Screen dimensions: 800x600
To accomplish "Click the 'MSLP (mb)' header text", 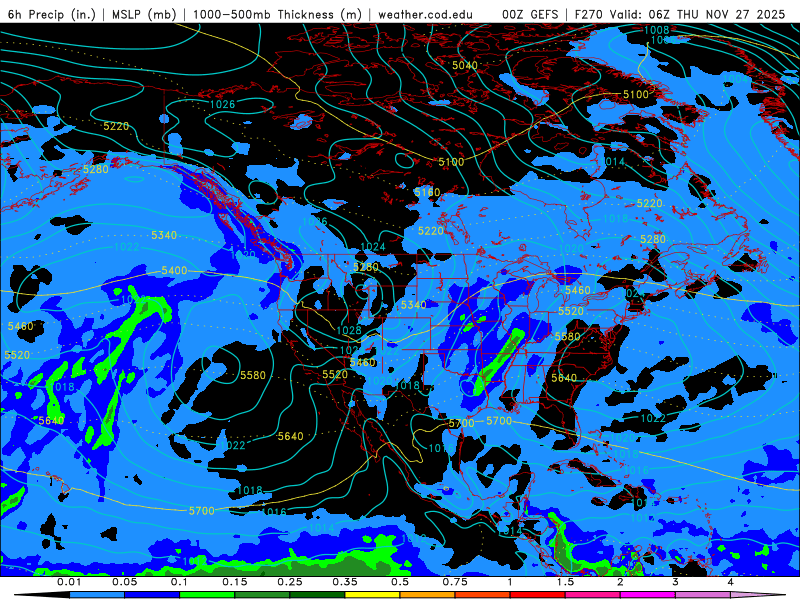I will (143, 14).
